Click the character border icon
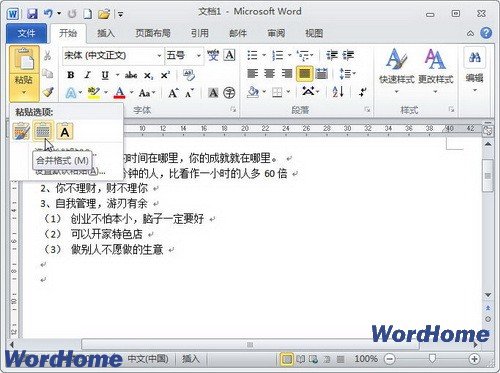Image resolution: width=500 pixels, height=373 pixels. [x=230, y=55]
